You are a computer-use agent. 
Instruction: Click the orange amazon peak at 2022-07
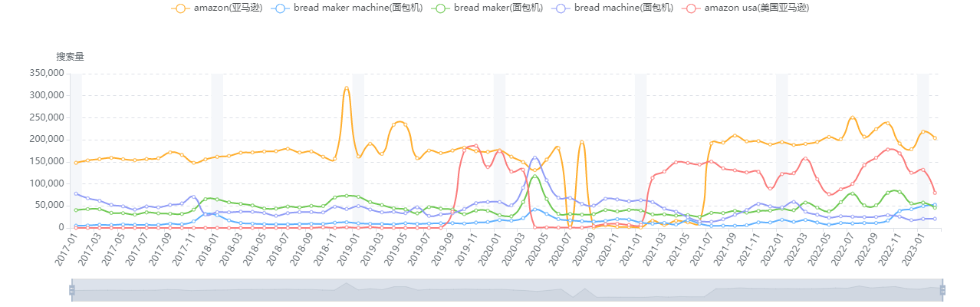[852, 117]
